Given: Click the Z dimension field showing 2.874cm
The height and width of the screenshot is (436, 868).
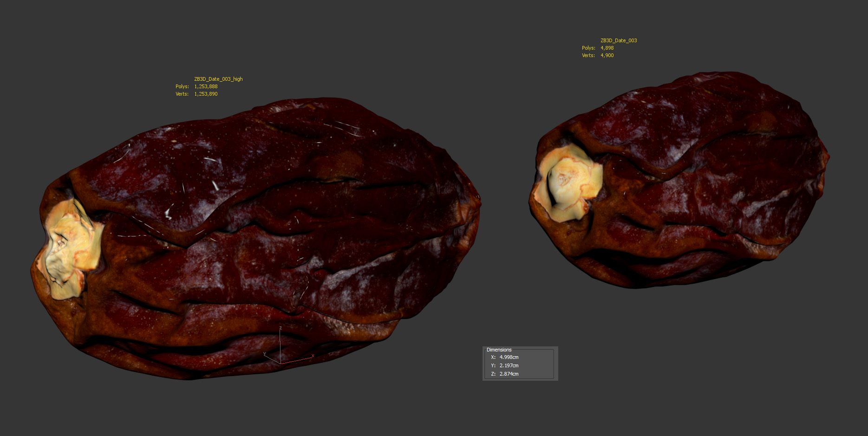Looking at the screenshot, I should pos(509,374).
